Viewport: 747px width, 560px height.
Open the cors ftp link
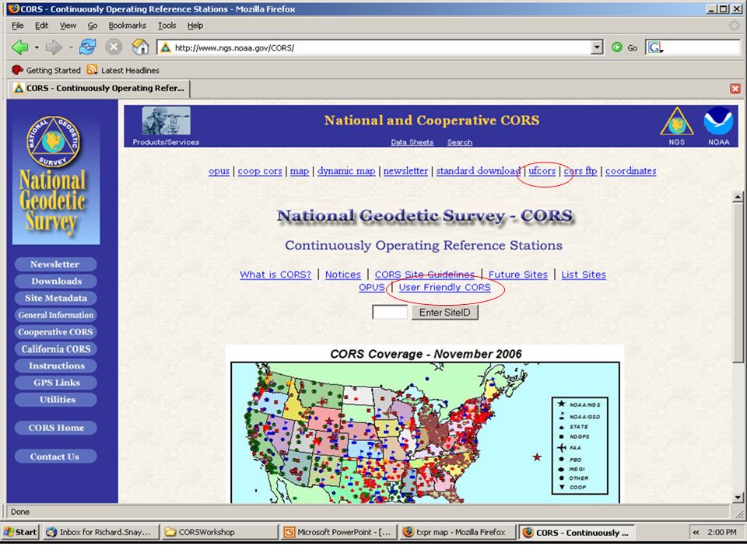(x=580, y=170)
